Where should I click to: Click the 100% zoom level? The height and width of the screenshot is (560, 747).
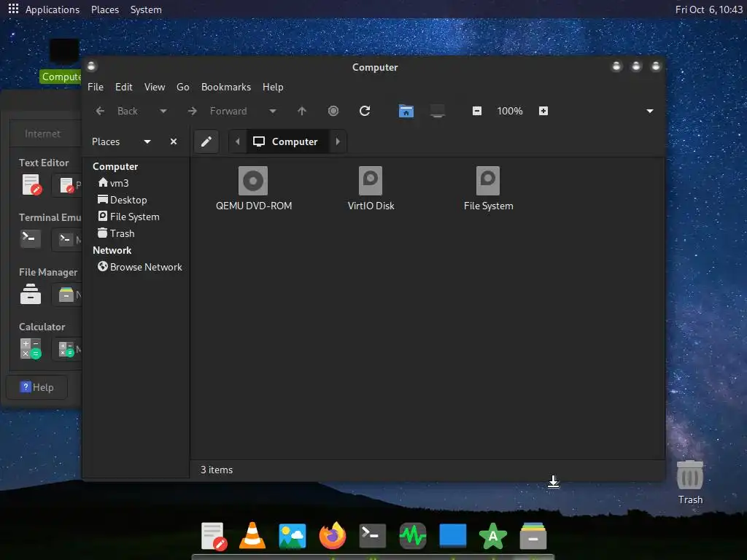(x=510, y=111)
